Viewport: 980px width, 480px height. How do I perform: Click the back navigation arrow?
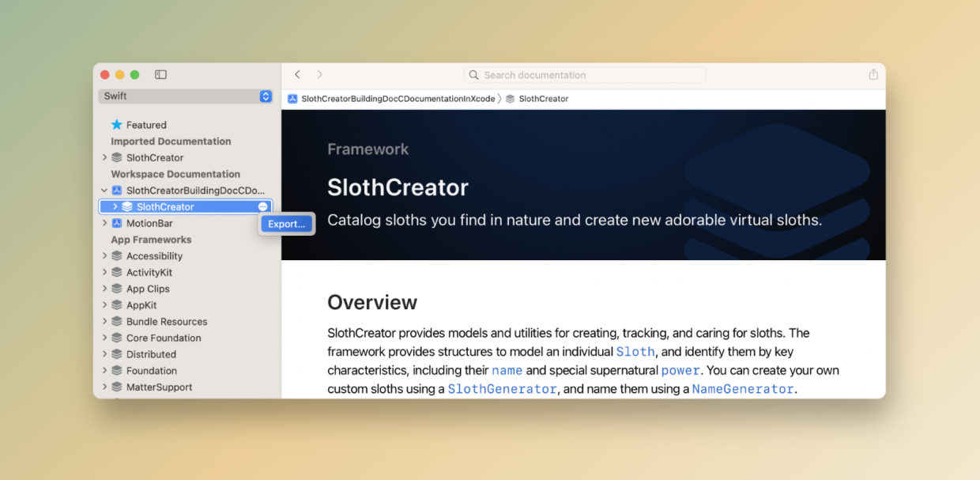297,74
